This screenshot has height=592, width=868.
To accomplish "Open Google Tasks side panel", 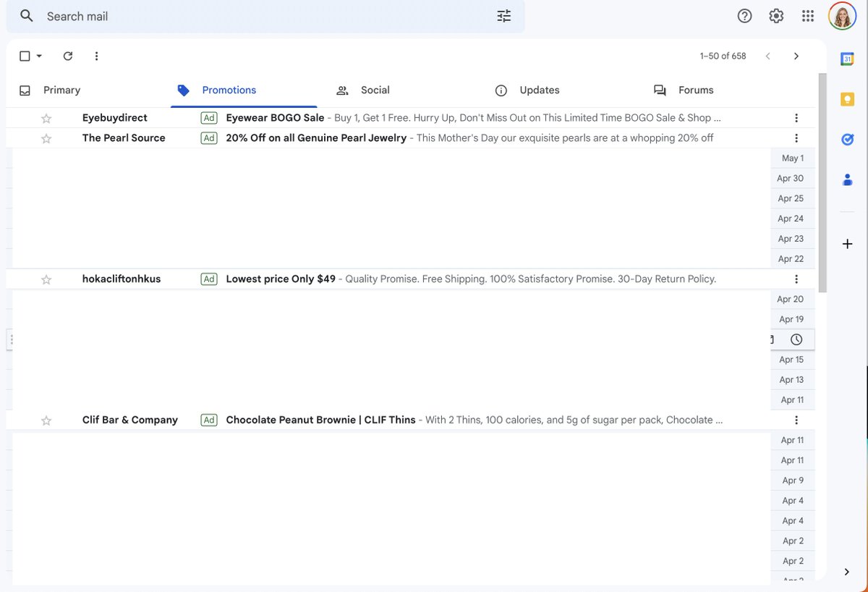I will click(847, 139).
